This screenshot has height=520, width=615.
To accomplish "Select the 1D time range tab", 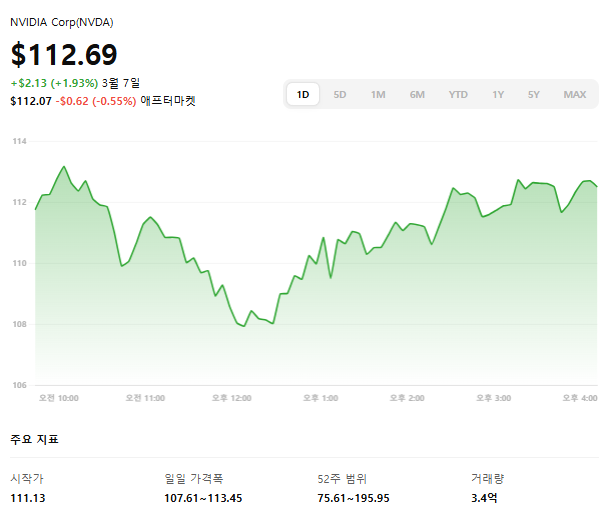I will click(x=303, y=95).
